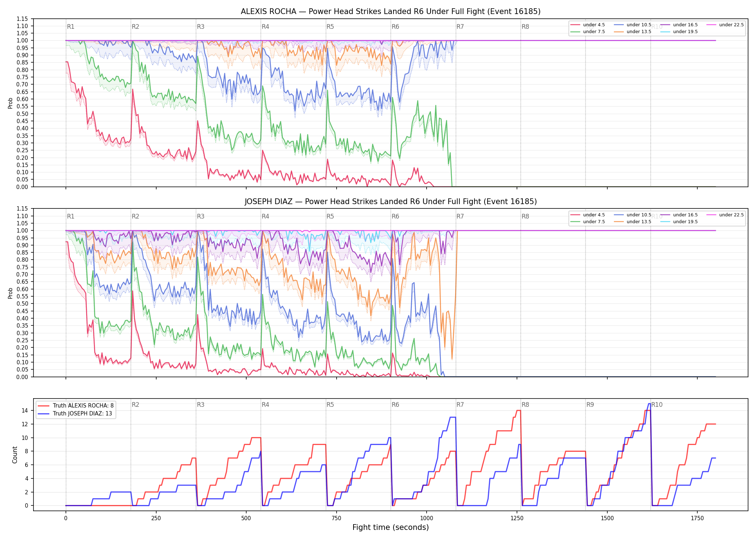Select R2 marker in JOSEPH DIAZ chart
The height and width of the screenshot is (540, 756).
pos(135,216)
